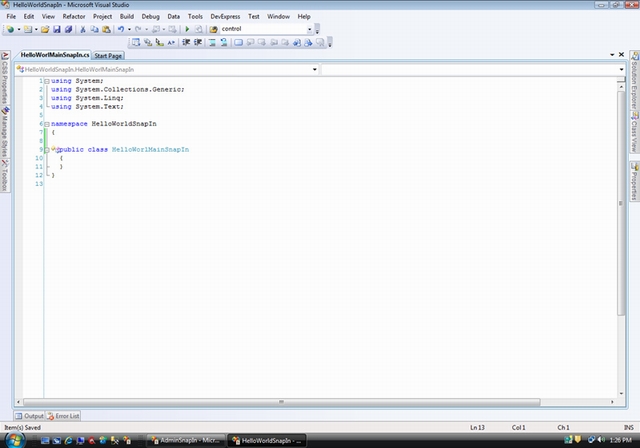Open the Active Files list dropdown arrow
Viewport: 640px width, 448px height.
(612, 55)
